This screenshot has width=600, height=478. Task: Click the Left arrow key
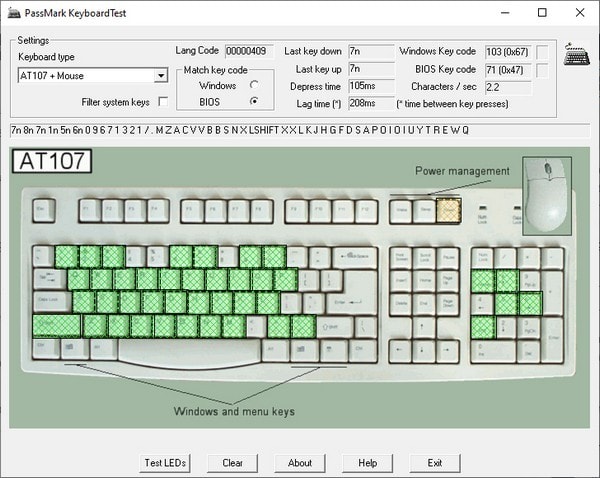click(401, 350)
